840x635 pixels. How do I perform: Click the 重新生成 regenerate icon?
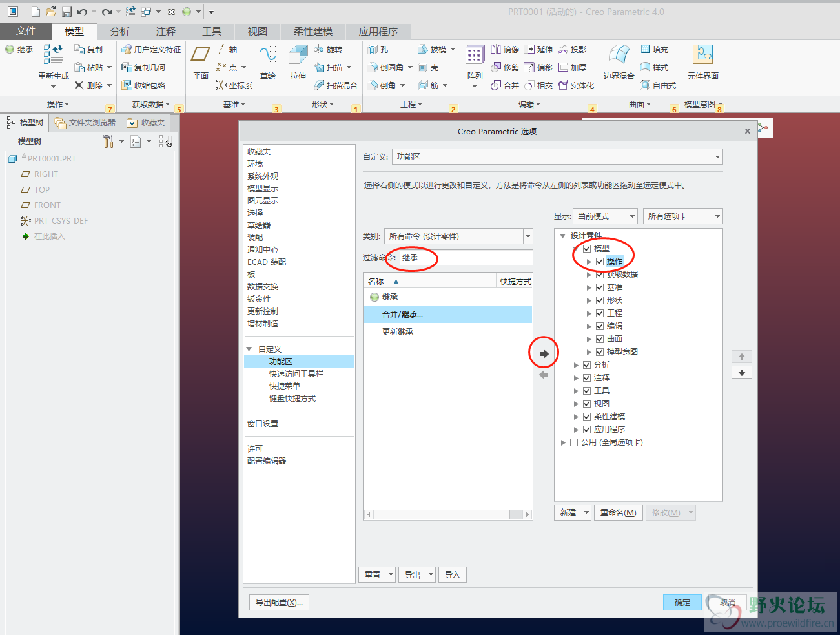coord(54,54)
